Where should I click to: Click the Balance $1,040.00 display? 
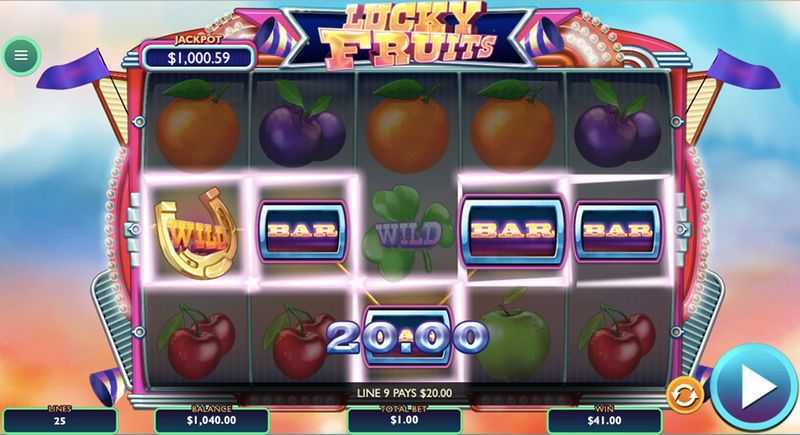coord(211,420)
